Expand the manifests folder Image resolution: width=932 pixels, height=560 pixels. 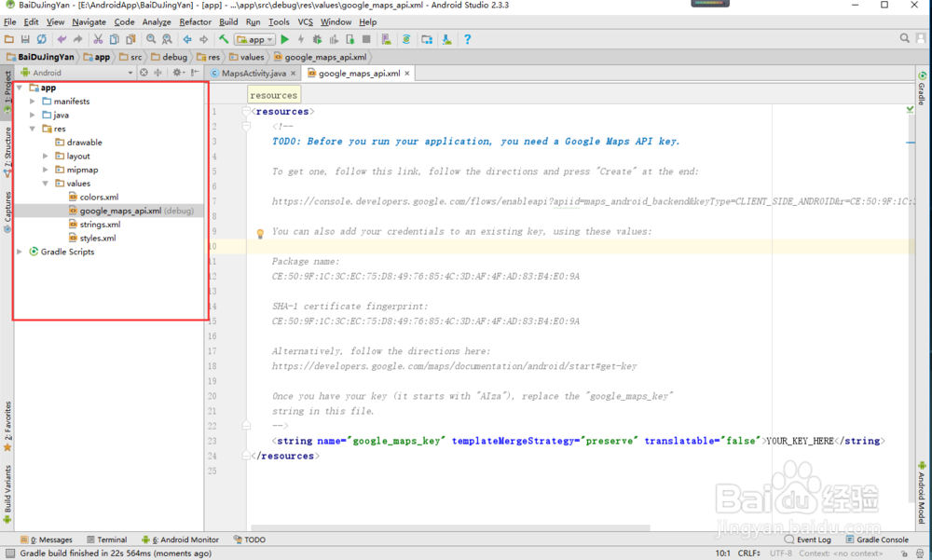click(33, 101)
